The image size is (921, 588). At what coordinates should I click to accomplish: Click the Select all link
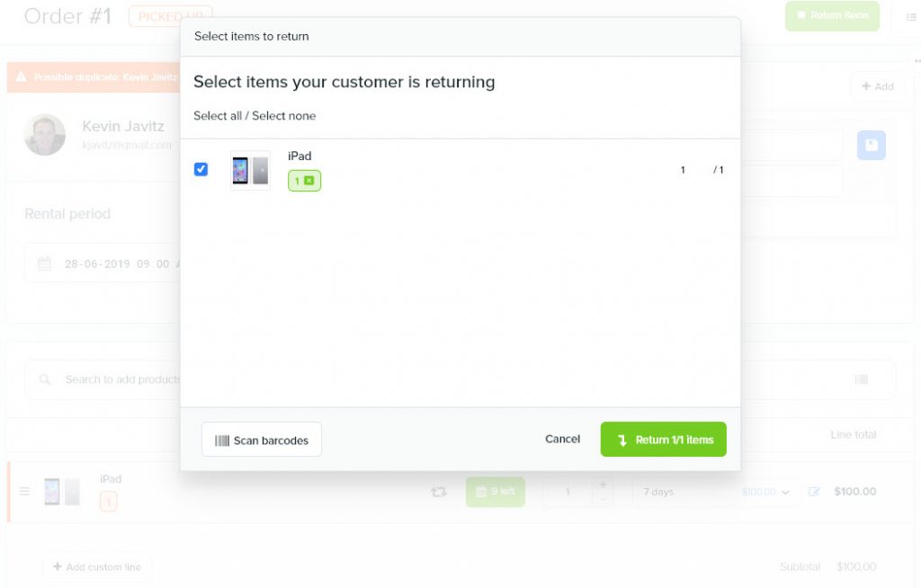(x=218, y=116)
